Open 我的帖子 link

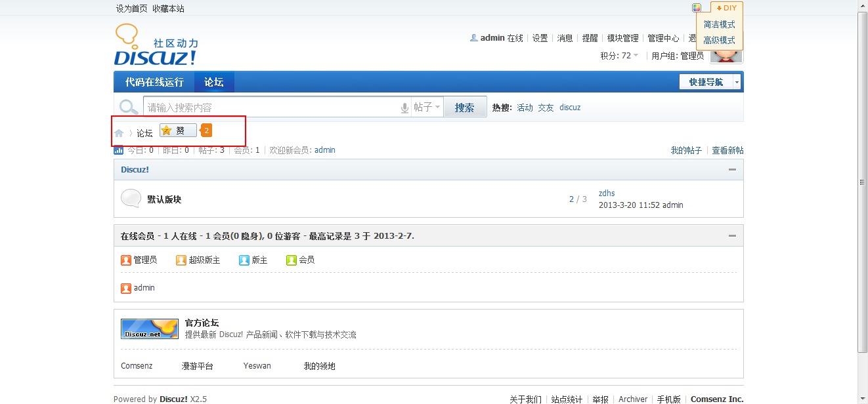click(686, 151)
